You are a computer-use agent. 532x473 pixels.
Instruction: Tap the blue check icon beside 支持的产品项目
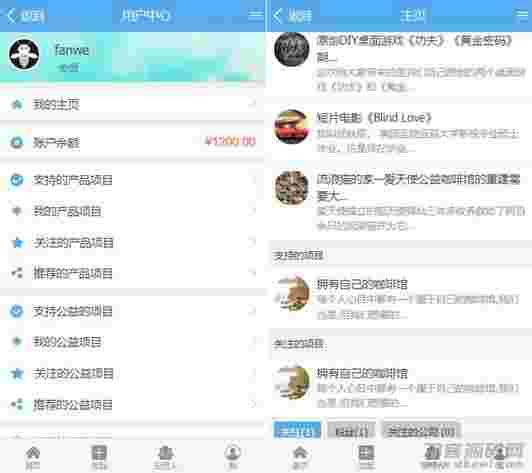coord(16,180)
